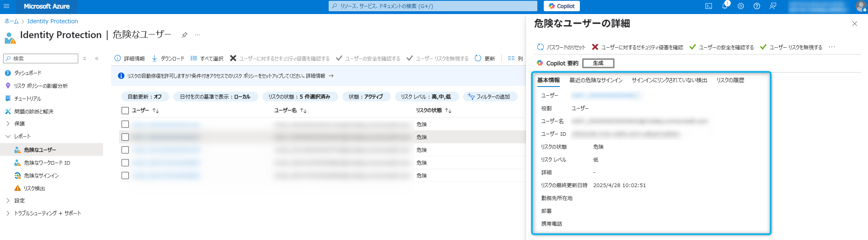Click ユーザーの安全を確認する in details panel
Screen dimensions: 868x240
tap(722, 47)
